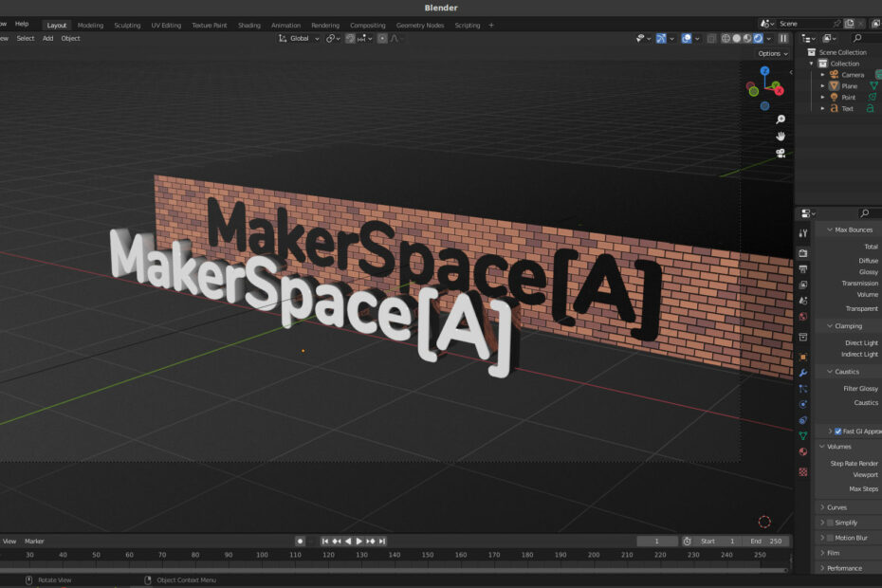Open the pivot point dropdown

332,38
